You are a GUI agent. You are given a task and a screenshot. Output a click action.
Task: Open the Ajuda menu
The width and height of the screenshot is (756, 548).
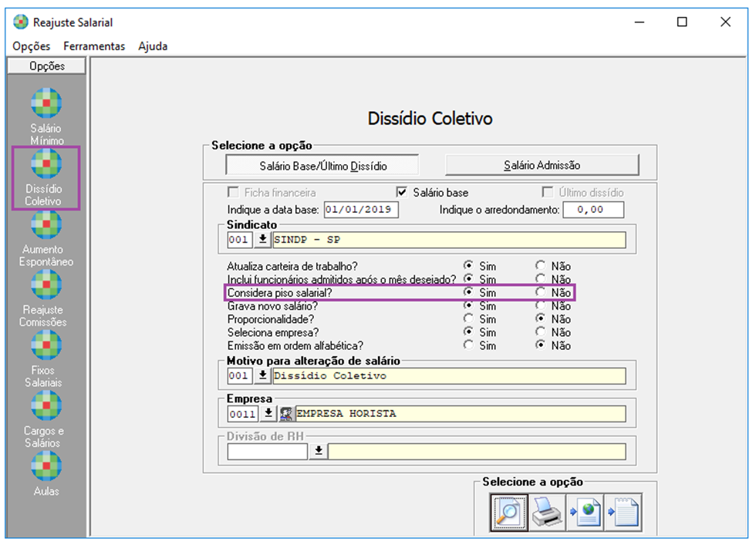pos(153,46)
